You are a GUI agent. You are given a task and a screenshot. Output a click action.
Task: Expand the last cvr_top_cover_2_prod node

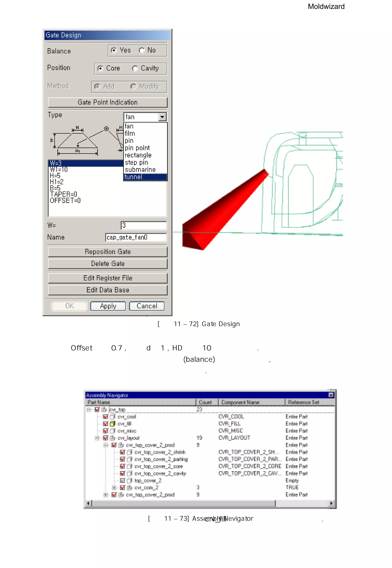pos(106,495)
